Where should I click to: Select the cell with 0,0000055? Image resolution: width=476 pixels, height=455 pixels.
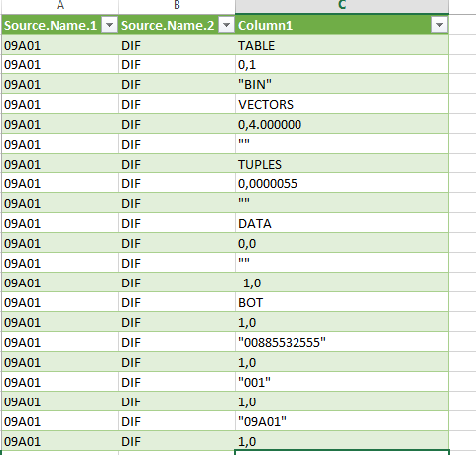tap(342, 183)
